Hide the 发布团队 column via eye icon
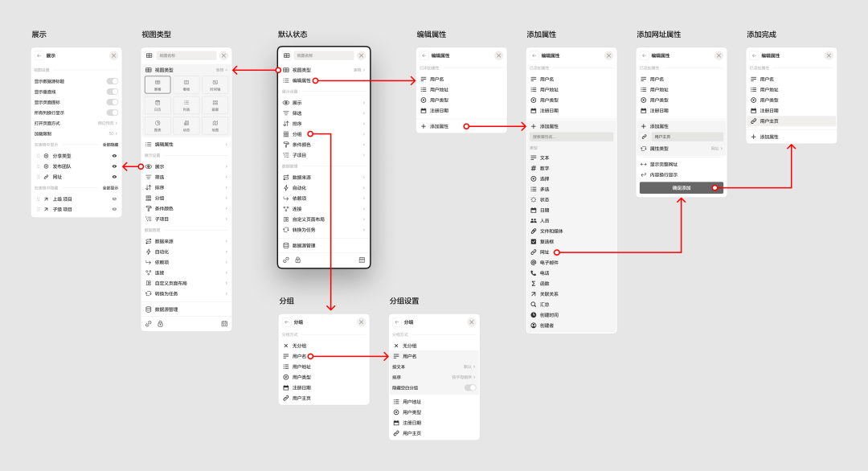Viewport: 868px width, 471px height. (x=114, y=166)
